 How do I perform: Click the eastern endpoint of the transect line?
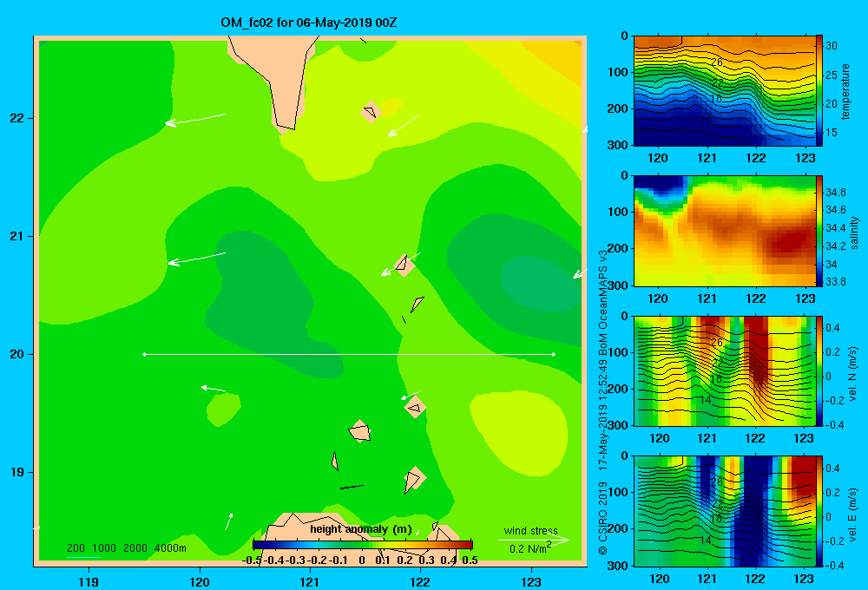click(x=553, y=354)
